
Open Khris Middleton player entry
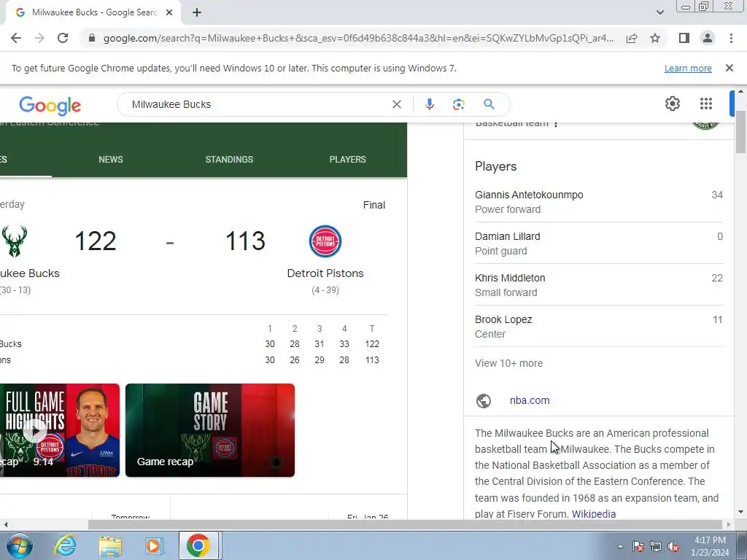tap(599, 285)
